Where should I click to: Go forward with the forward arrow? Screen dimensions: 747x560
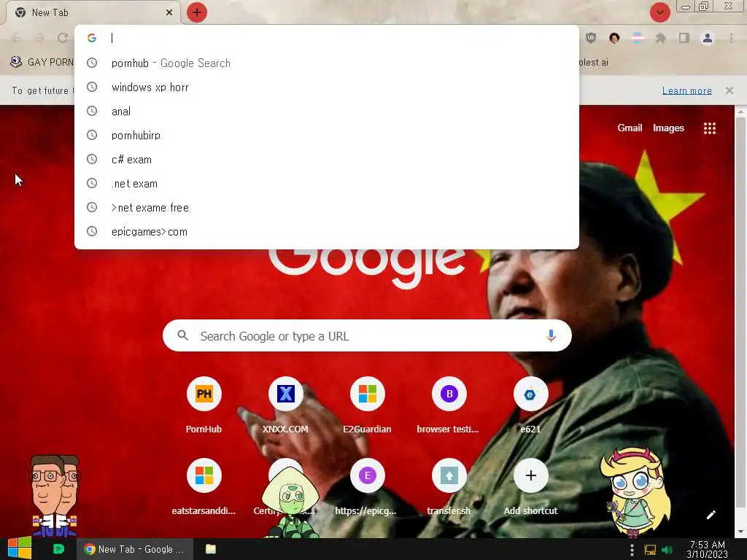tap(39, 38)
